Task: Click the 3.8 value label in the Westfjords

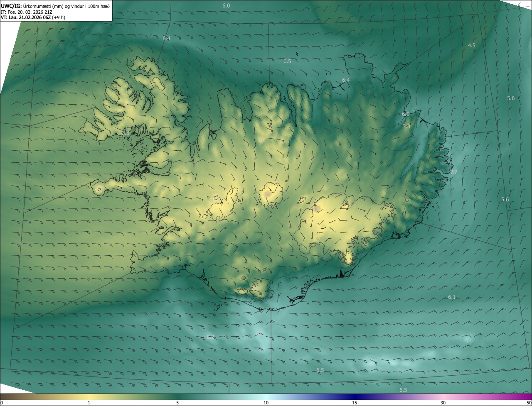Action: (x=126, y=133)
